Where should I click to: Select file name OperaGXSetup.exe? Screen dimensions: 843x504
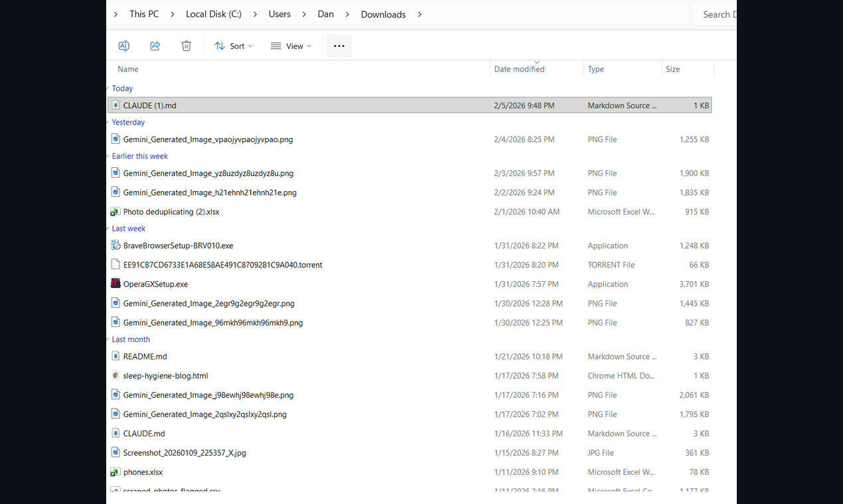point(155,284)
